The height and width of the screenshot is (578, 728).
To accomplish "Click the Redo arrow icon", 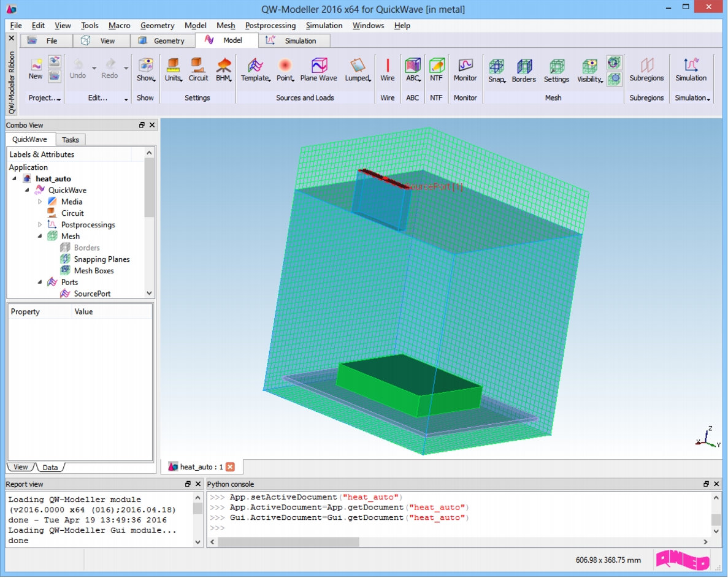I will pos(110,69).
